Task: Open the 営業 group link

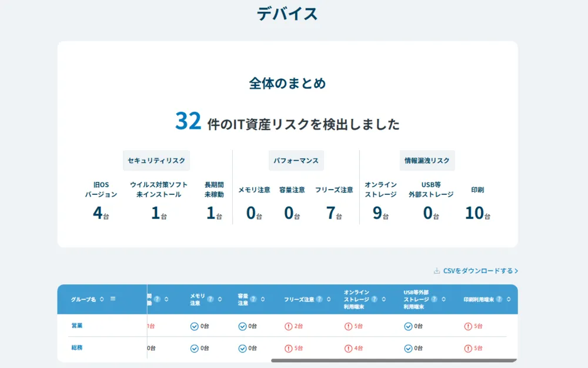Action: (x=77, y=326)
